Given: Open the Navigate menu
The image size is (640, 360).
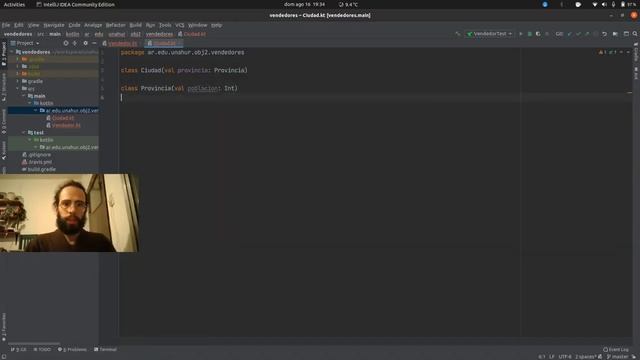Looking at the screenshot, I should tap(54, 25).
